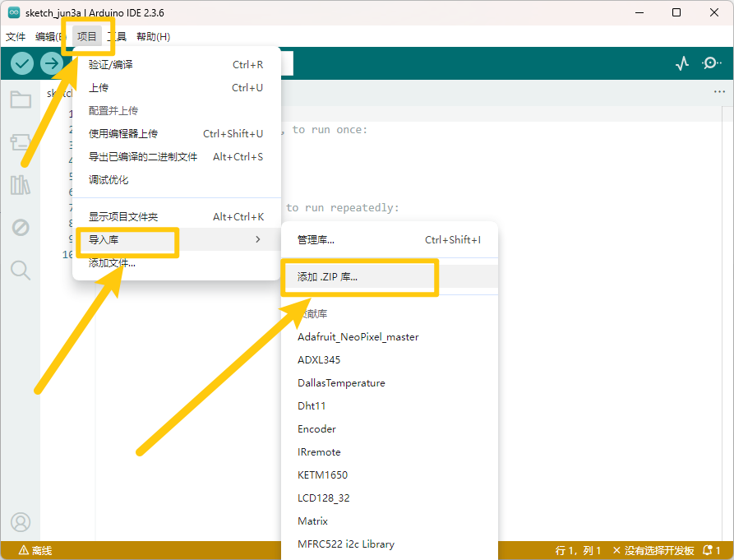Viewport: 734px width, 560px height.
Task: Close the Arduino IDE window
Action: (714, 12)
